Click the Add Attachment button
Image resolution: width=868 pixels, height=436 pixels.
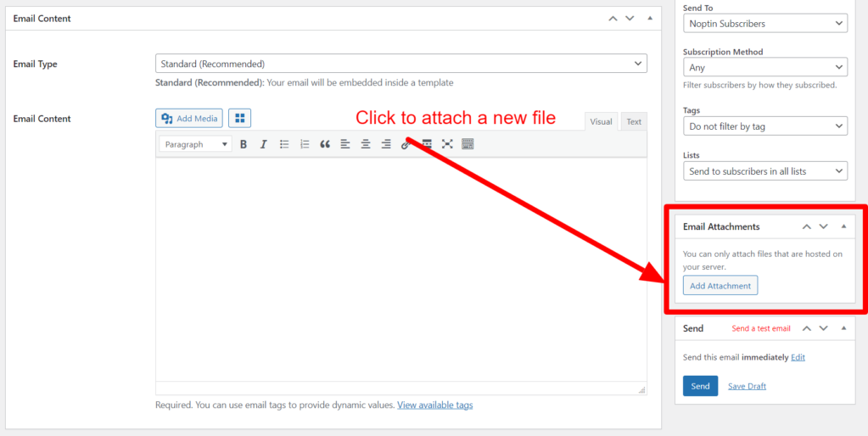pos(720,286)
